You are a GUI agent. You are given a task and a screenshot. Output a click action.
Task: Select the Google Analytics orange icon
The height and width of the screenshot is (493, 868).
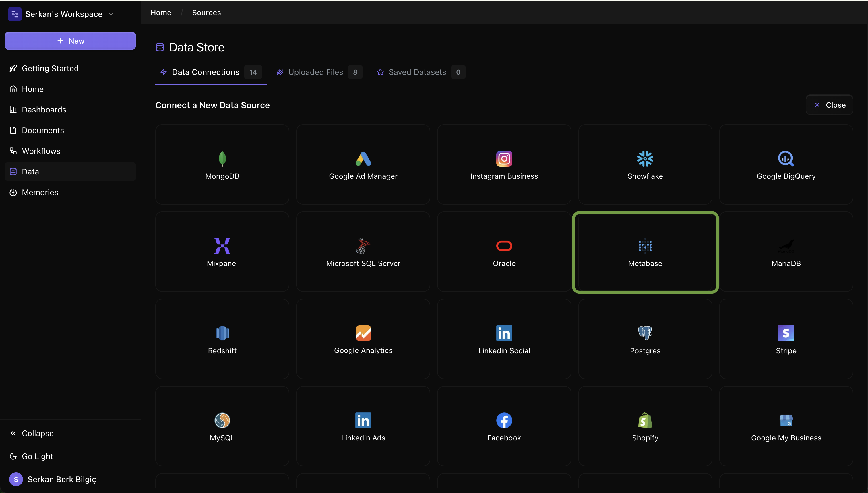363,333
